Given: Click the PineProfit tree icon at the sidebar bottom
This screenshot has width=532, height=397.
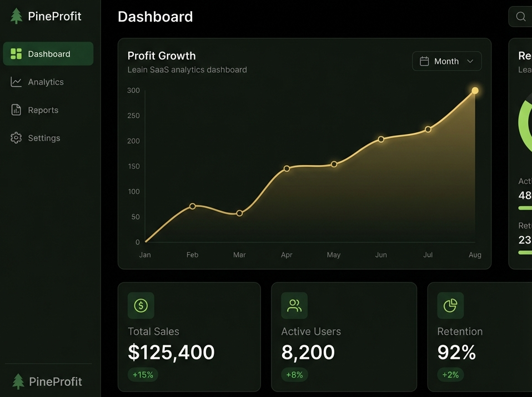Looking at the screenshot, I should pos(19,381).
